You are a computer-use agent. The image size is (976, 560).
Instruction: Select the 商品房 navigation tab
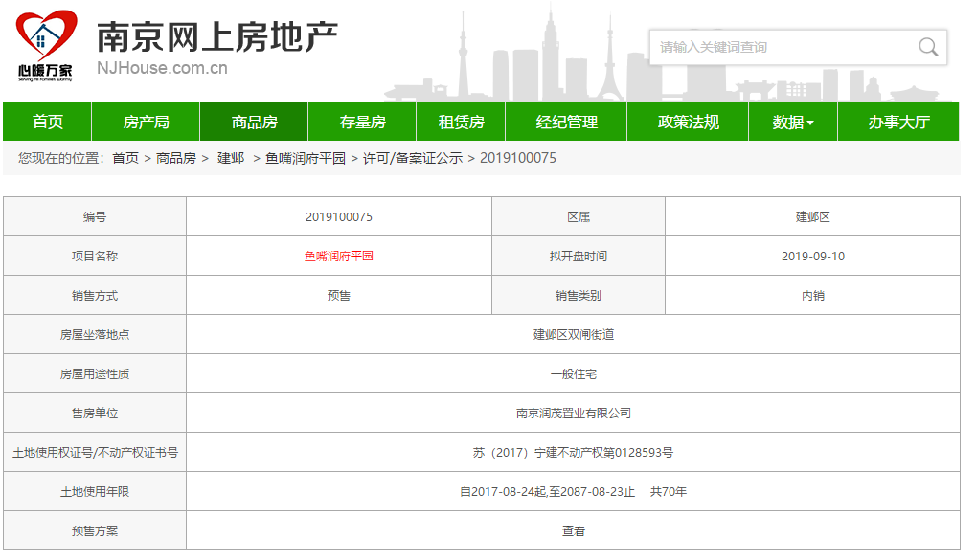click(254, 122)
